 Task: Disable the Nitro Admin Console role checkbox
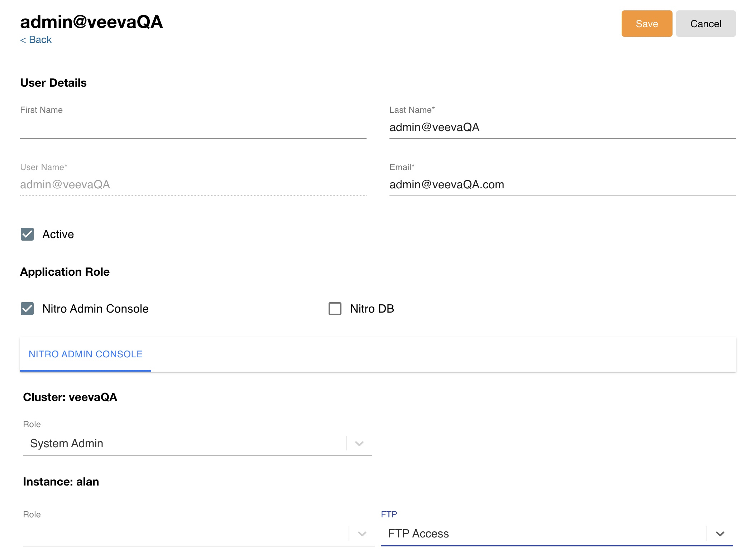pos(27,309)
